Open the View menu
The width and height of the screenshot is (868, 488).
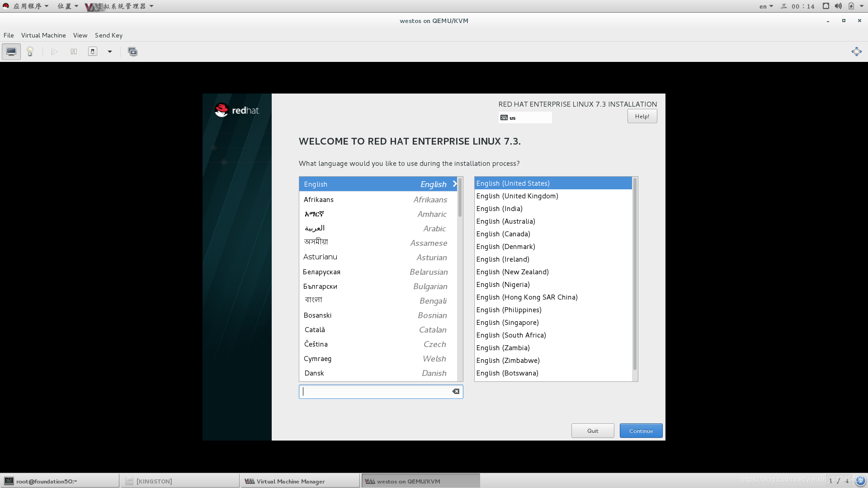click(x=80, y=35)
